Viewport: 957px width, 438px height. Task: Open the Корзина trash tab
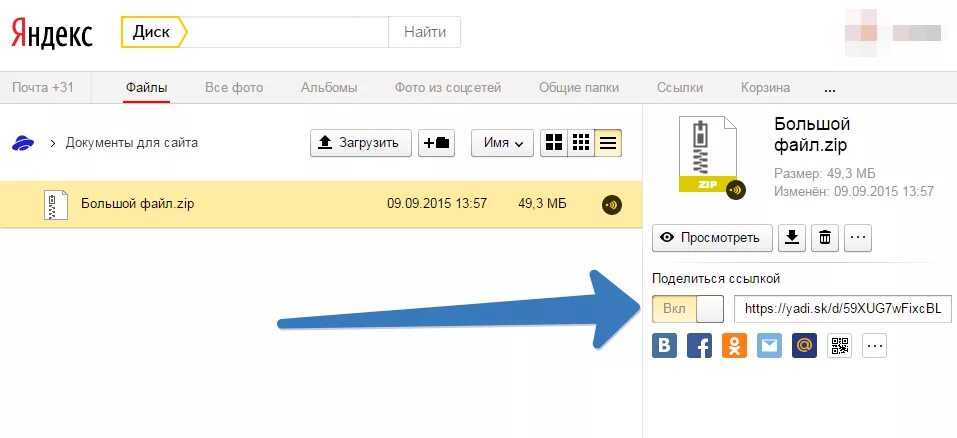(765, 87)
